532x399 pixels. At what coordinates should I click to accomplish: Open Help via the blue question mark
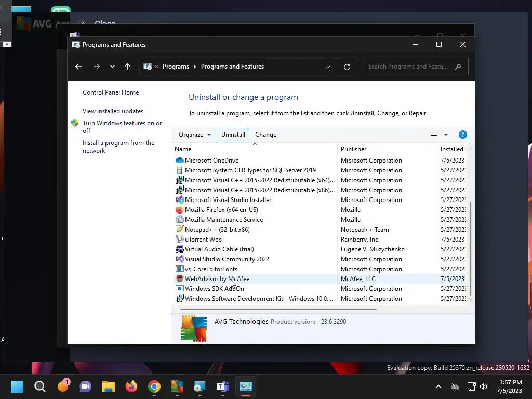coord(463,135)
